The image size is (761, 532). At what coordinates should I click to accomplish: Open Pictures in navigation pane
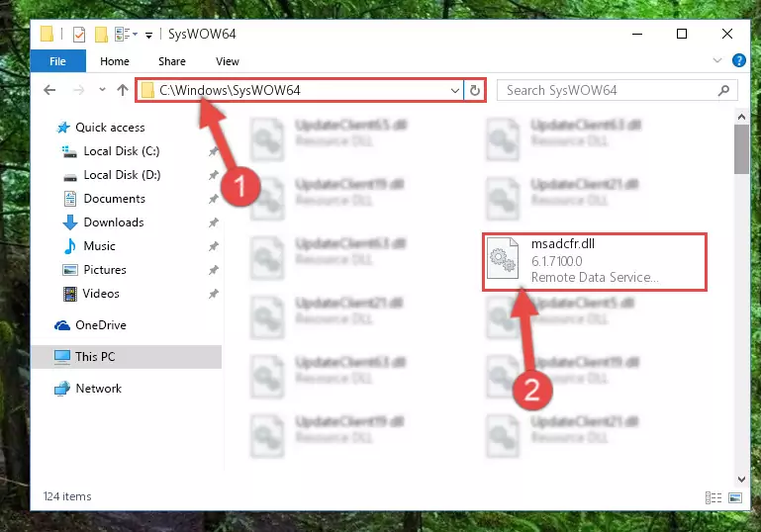pyautogui.click(x=95, y=270)
